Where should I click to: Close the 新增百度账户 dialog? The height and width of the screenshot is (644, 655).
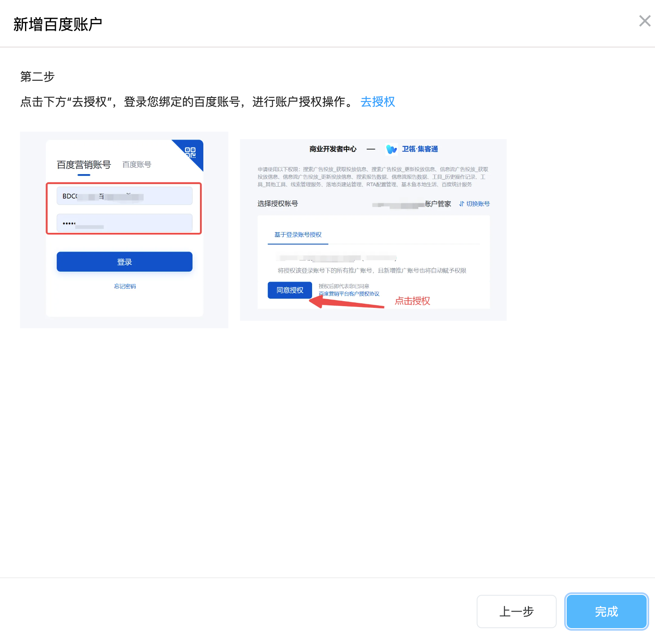645,21
